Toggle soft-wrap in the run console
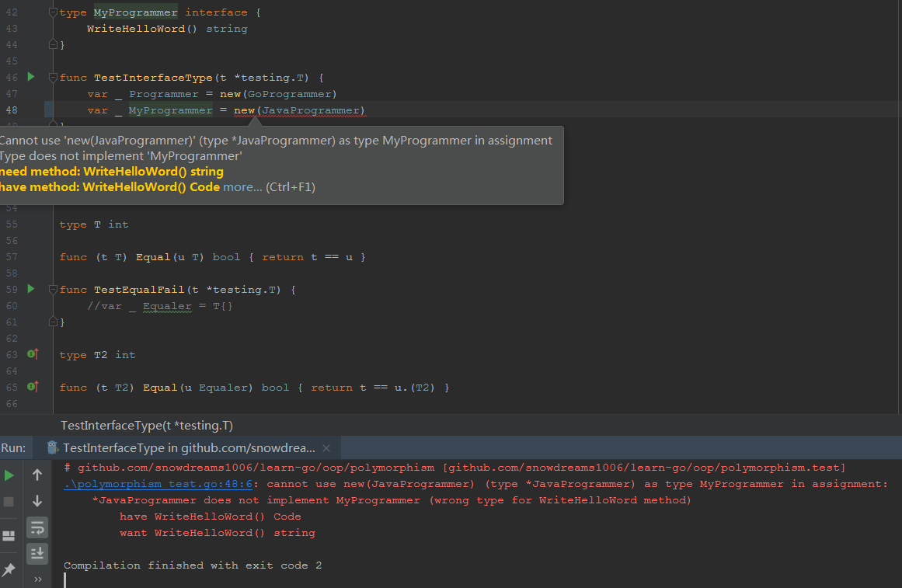The height and width of the screenshot is (588, 902). [x=37, y=527]
